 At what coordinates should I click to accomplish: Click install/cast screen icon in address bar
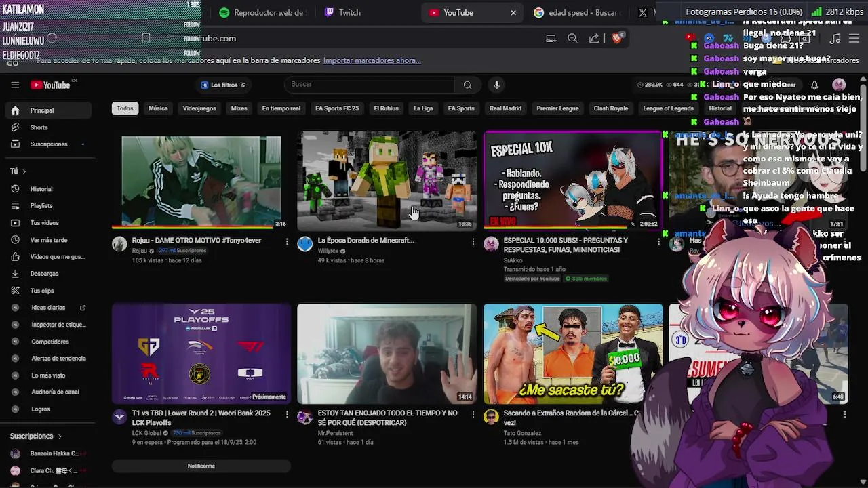pos(551,39)
